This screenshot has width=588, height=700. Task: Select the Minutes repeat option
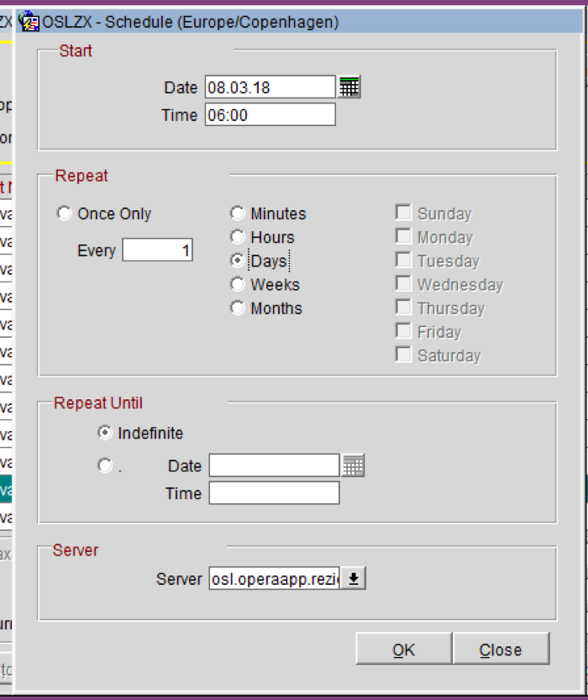click(238, 213)
